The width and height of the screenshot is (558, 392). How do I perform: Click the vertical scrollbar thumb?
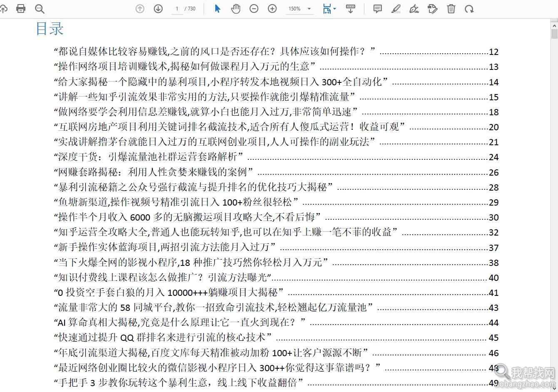coord(554,33)
